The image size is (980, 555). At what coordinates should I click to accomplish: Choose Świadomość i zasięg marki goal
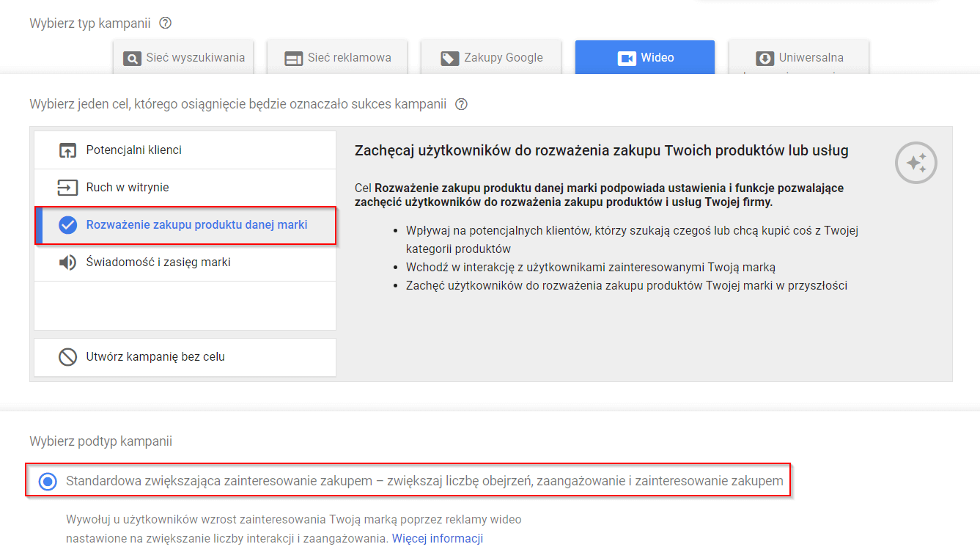pyautogui.click(x=158, y=262)
